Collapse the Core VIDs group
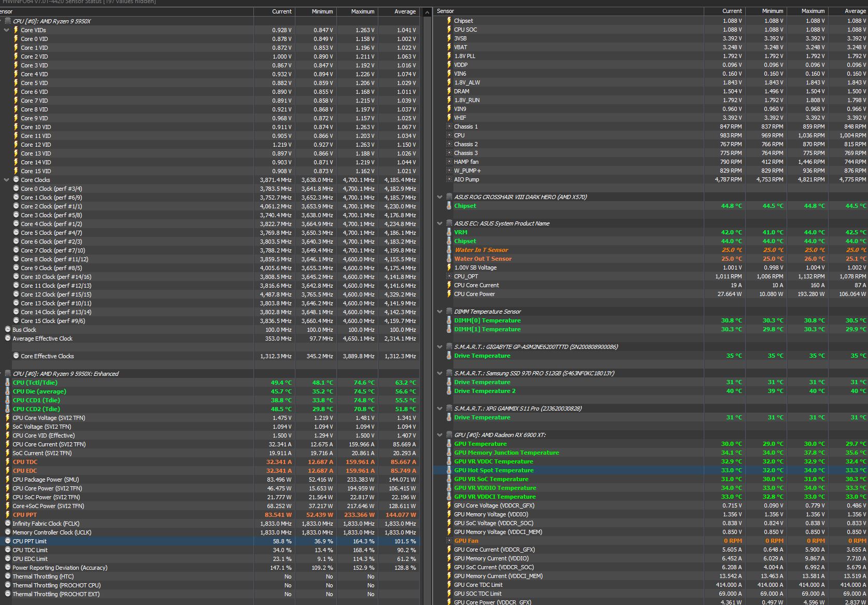The image size is (868, 605). (x=7, y=30)
